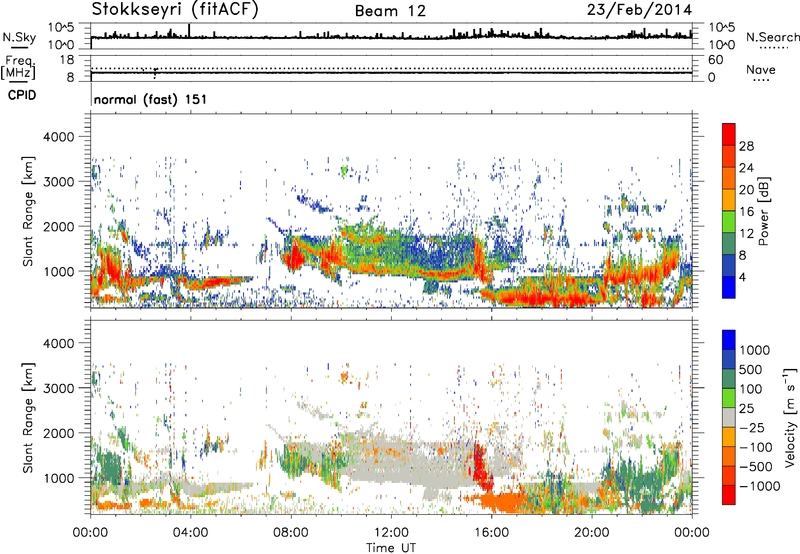Click the 'Time UT' axis label

[x=391, y=548]
